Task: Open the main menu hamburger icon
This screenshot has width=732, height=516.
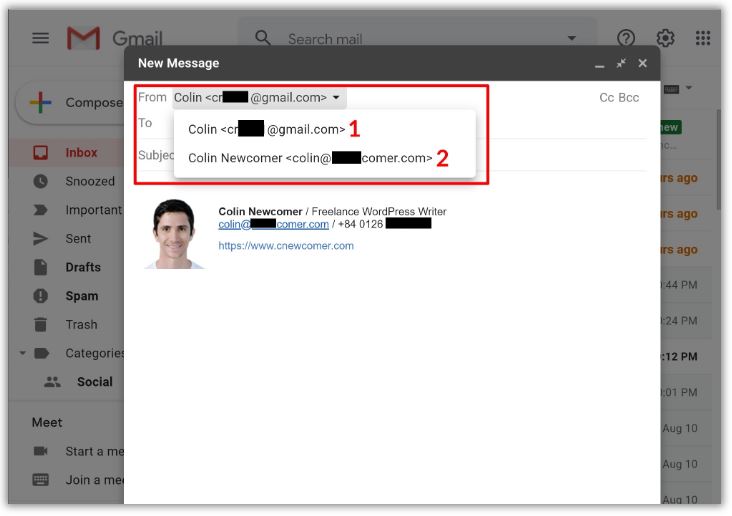Action: pyautogui.click(x=40, y=38)
